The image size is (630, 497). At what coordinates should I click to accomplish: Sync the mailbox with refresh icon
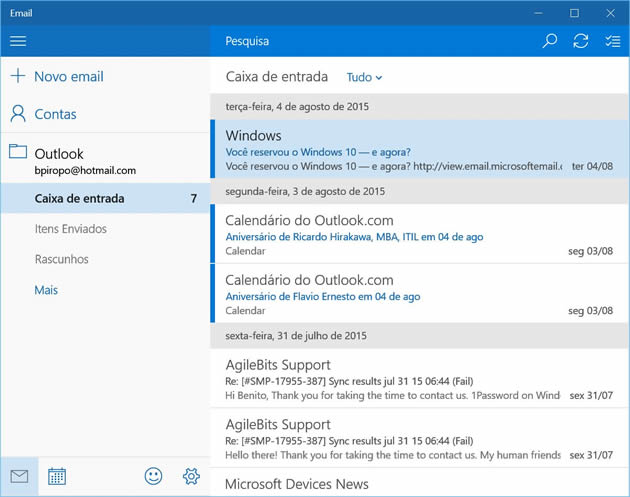pos(581,41)
